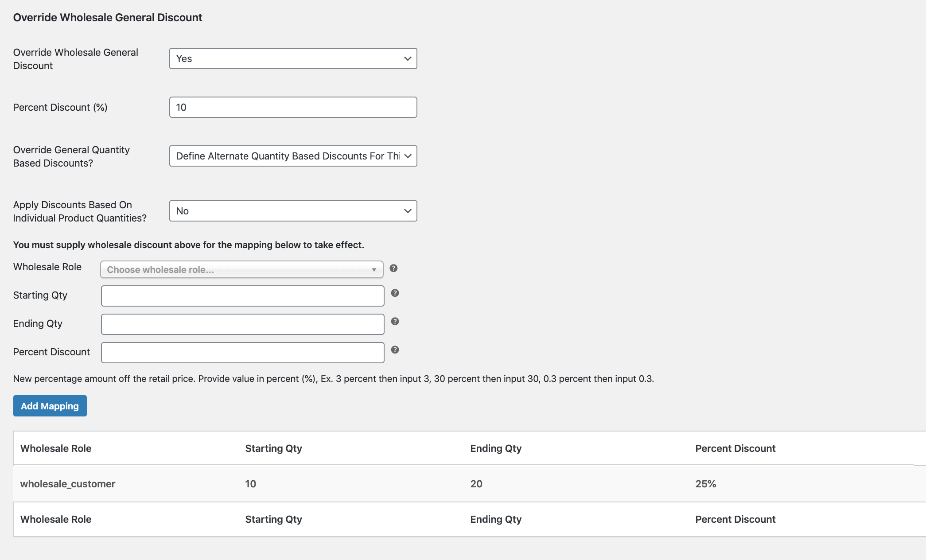Click the Starting Qty table header

click(273, 448)
